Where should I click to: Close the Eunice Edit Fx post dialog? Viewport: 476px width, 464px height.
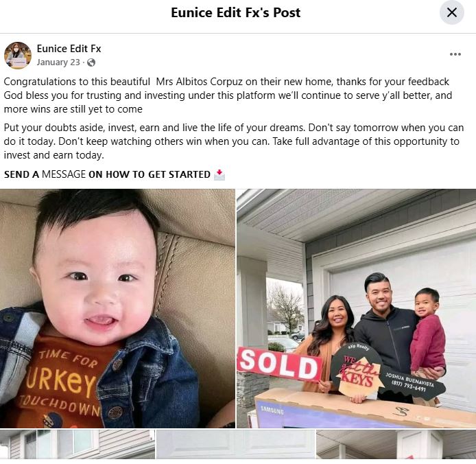(452, 13)
